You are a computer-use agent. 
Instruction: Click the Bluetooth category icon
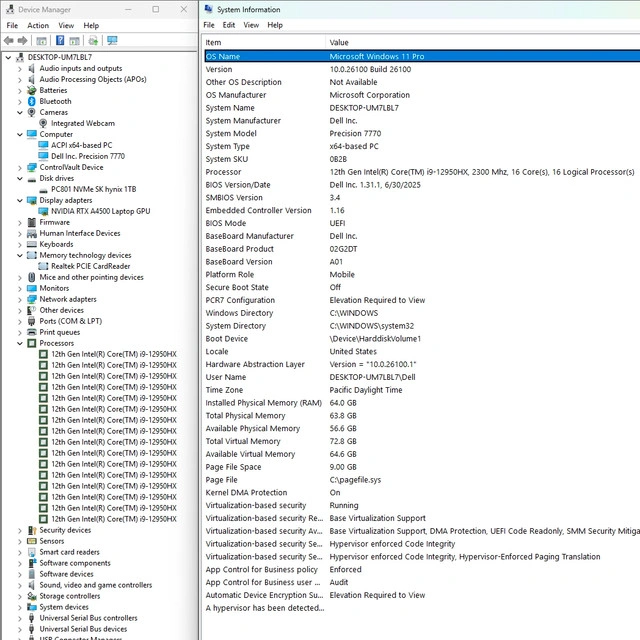(32, 101)
